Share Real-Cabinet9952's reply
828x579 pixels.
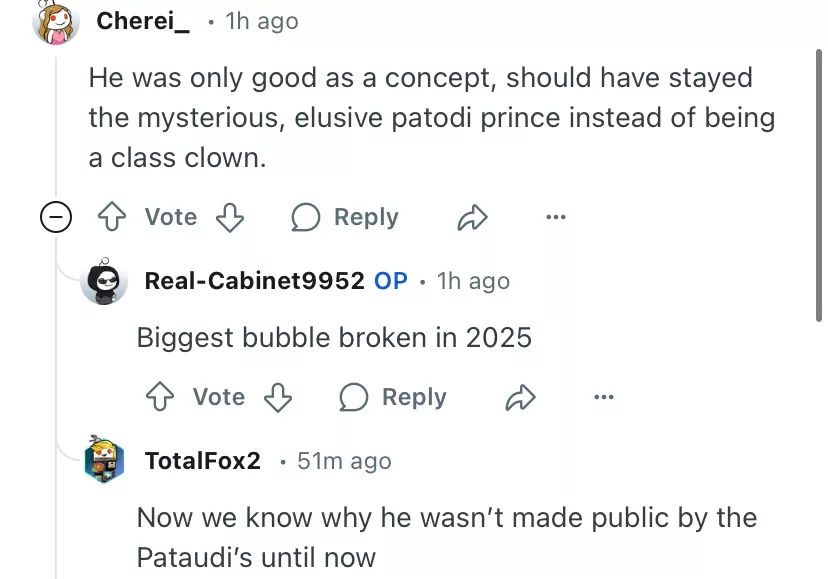pyautogui.click(x=520, y=397)
